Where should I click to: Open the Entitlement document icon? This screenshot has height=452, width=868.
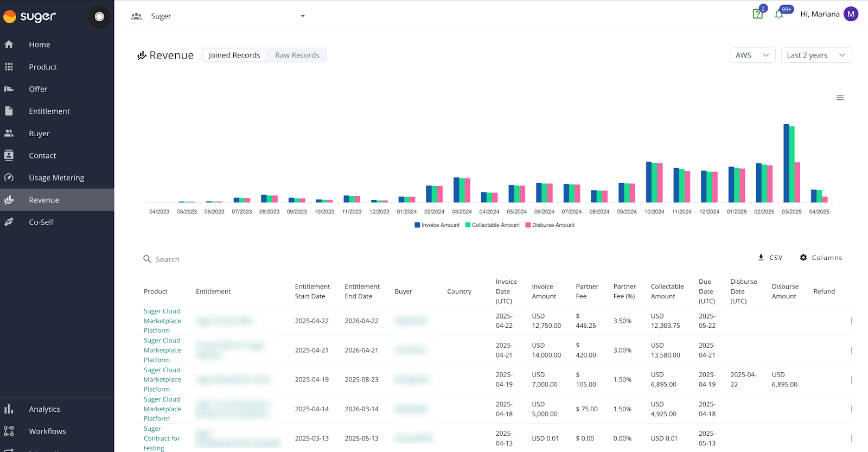(x=9, y=111)
